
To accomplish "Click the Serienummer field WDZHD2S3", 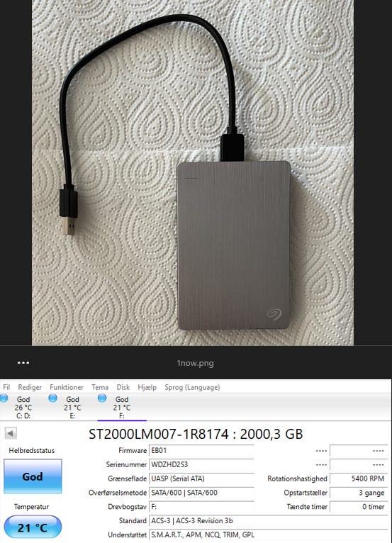I will [201, 464].
